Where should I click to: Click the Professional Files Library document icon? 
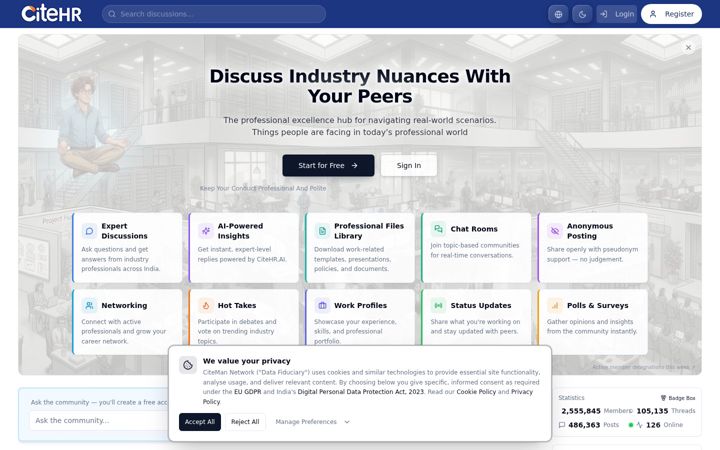click(x=322, y=231)
